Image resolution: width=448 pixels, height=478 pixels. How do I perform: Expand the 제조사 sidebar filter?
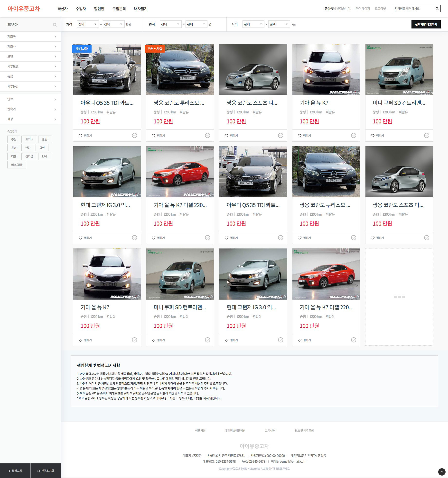[x=30, y=46]
